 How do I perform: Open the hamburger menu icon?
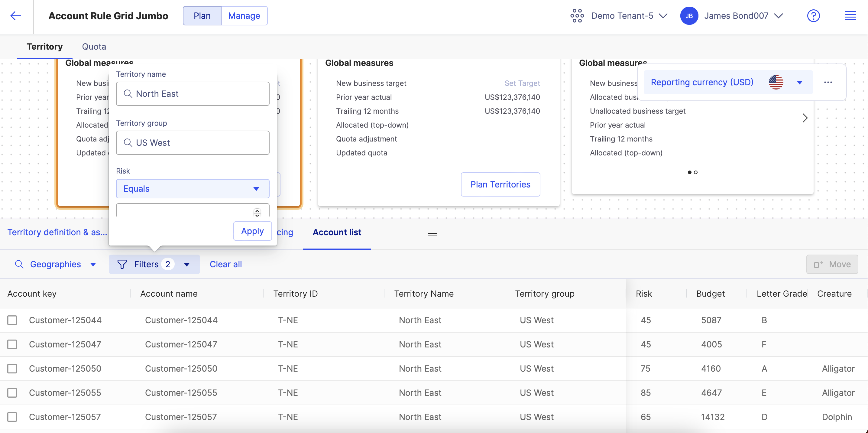coord(850,16)
